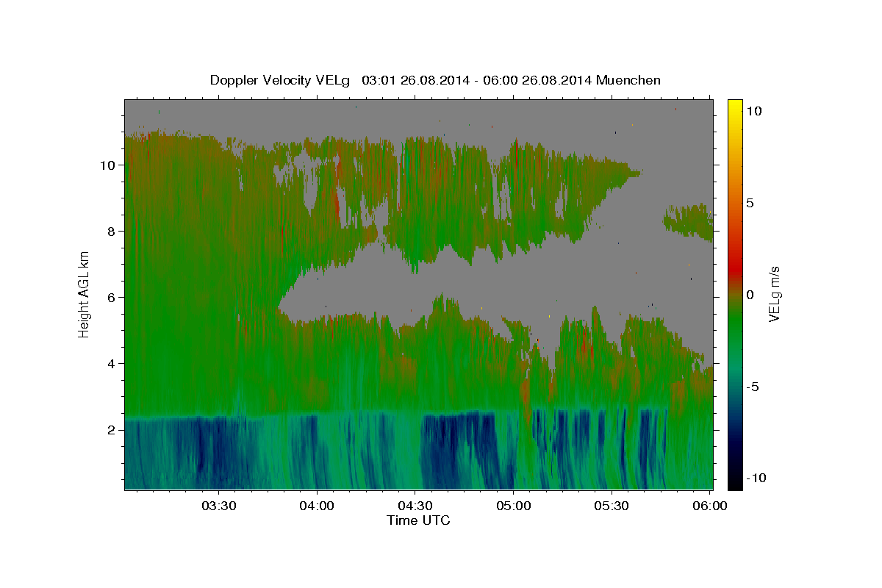Click the height axis label '10'
This screenshot has height=588, width=882.
(110, 165)
